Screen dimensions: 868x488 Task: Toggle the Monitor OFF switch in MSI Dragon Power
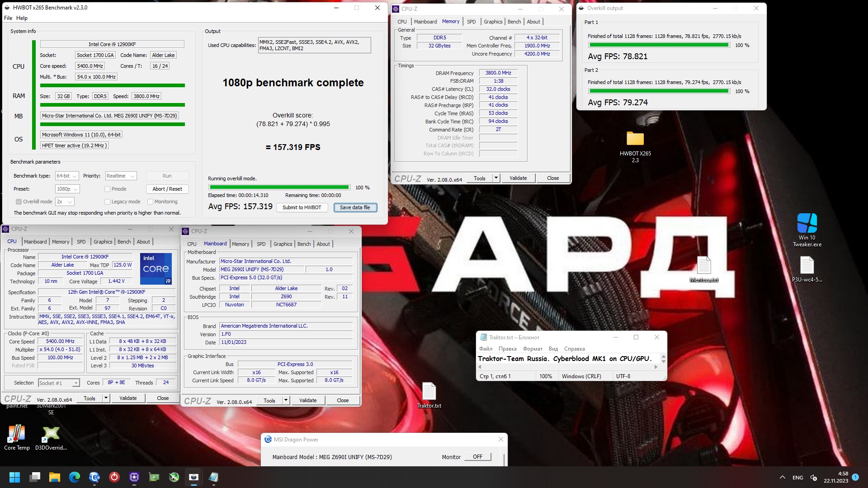tap(478, 457)
